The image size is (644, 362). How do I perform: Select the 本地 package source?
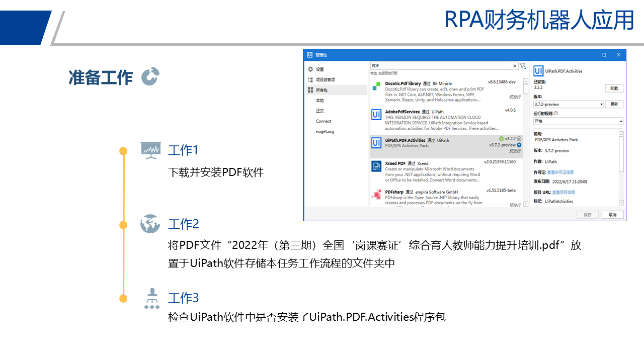320,101
